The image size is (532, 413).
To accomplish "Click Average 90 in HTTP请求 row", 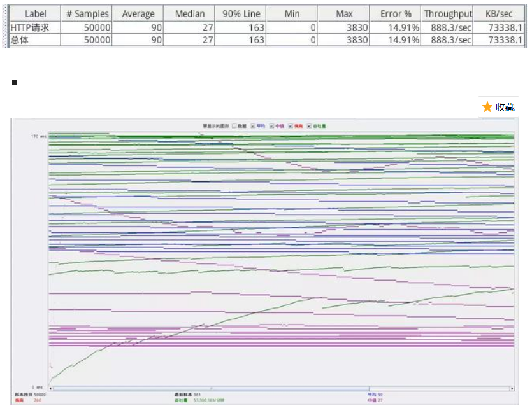I will (x=156, y=27).
